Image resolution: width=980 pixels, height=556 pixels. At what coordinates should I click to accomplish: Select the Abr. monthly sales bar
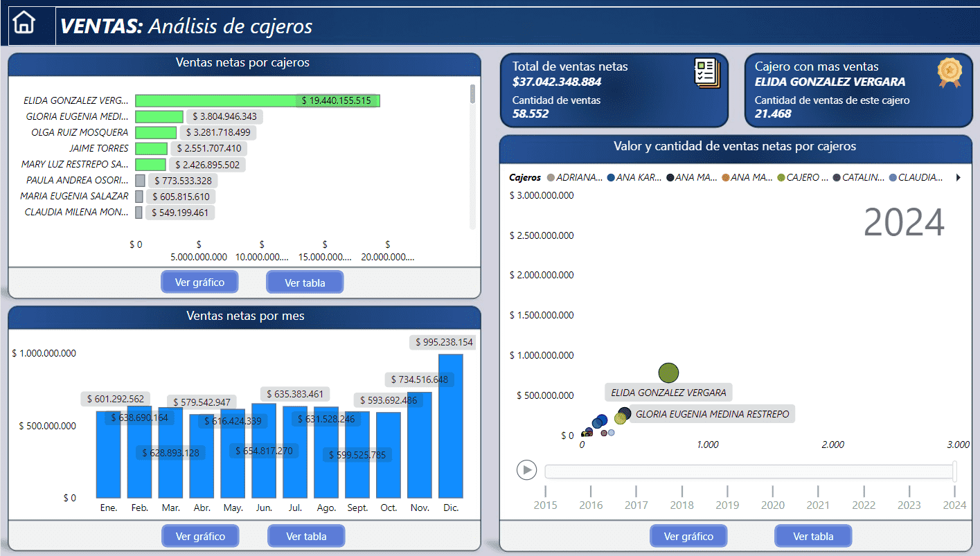pyautogui.click(x=202, y=456)
